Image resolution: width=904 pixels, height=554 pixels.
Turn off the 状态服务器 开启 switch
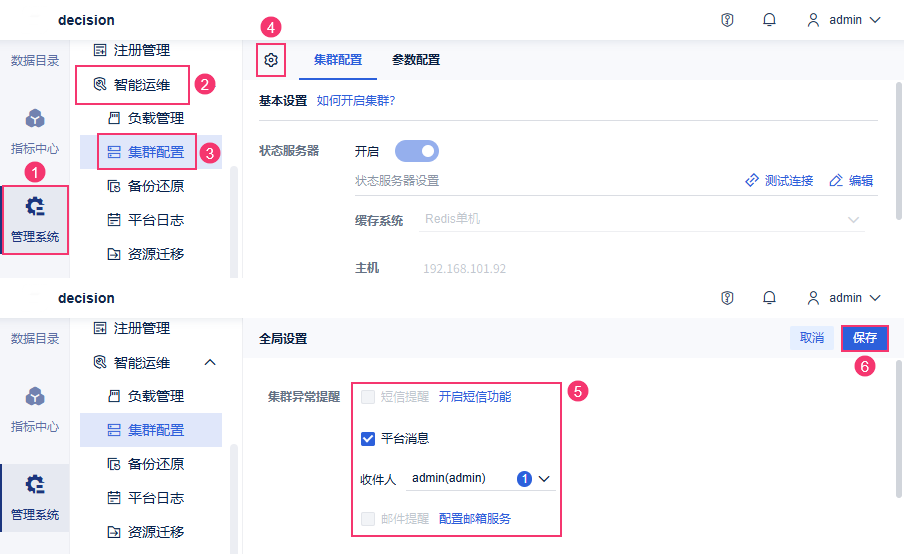pos(417,152)
